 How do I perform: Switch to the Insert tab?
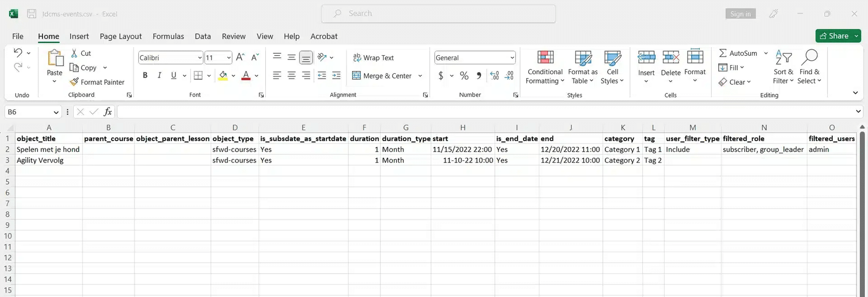[79, 36]
